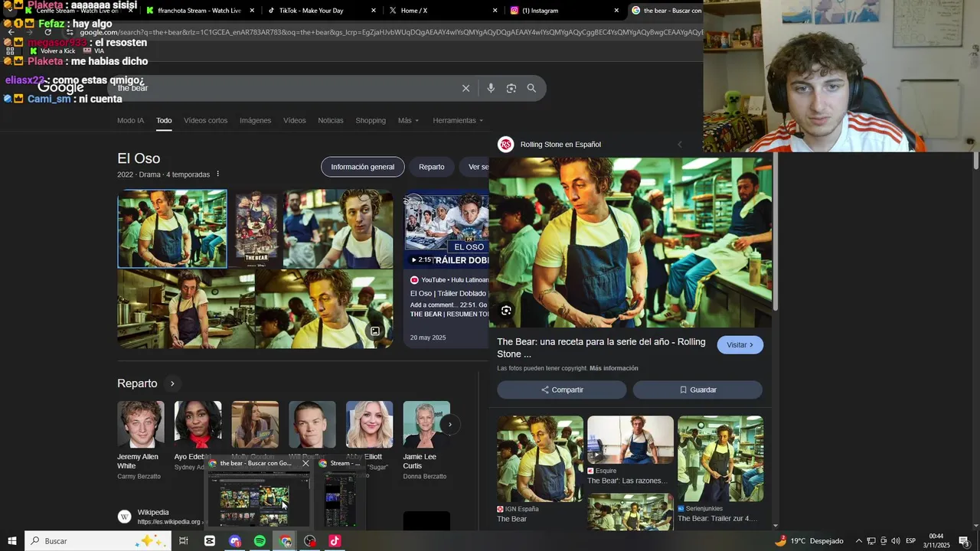Open the Jamie Lee Curtis cast card
The width and height of the screenshot is (980, 551).
[x=426, y=441]
